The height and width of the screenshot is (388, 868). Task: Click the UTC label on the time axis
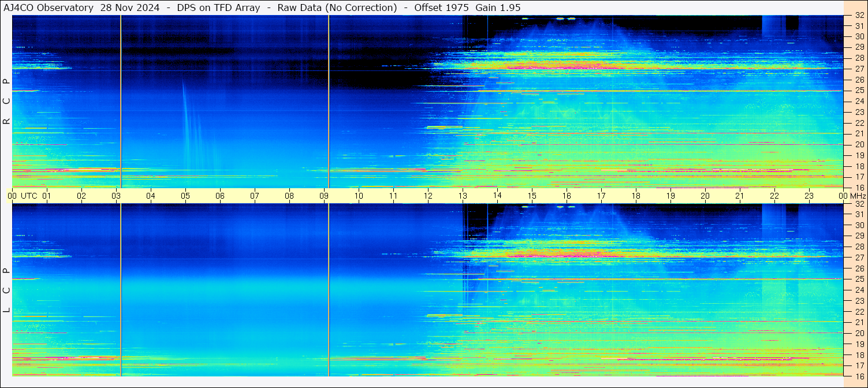point(29,196)
